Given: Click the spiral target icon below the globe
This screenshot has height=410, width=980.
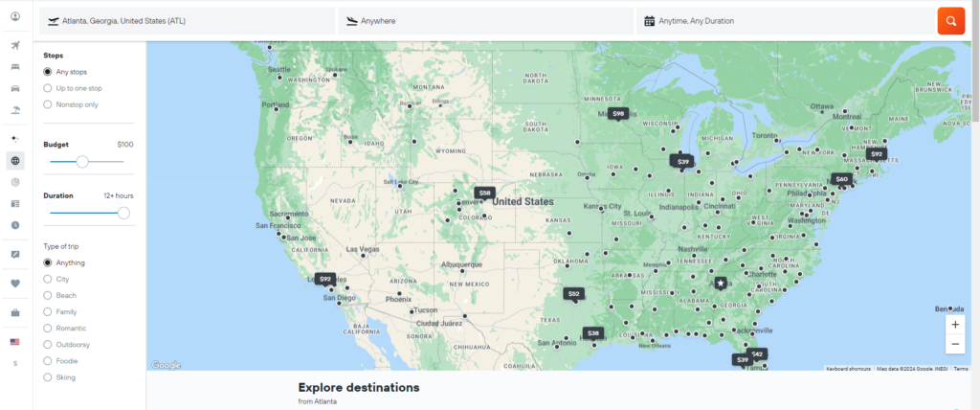Looking at the screenshot, I should [x=15, y=182].
